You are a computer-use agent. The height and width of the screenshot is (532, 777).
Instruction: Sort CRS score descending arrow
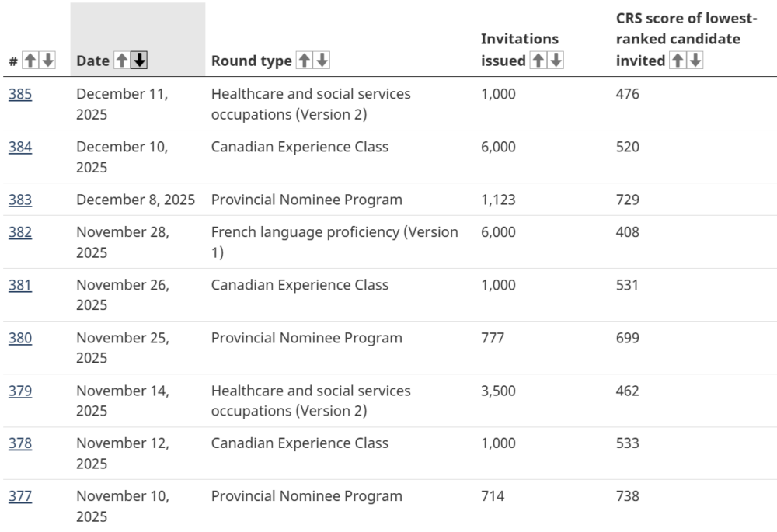click(695, 61)
